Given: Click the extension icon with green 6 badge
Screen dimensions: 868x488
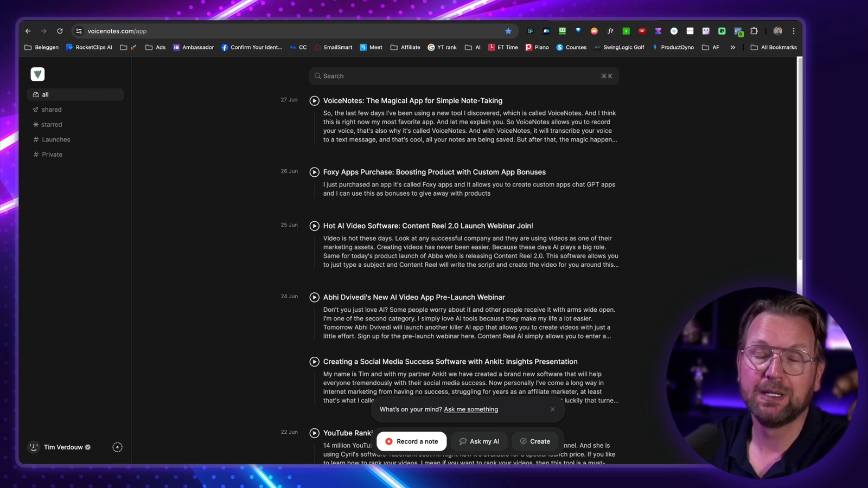Looking at the screenshot, I should coord(738,31).
